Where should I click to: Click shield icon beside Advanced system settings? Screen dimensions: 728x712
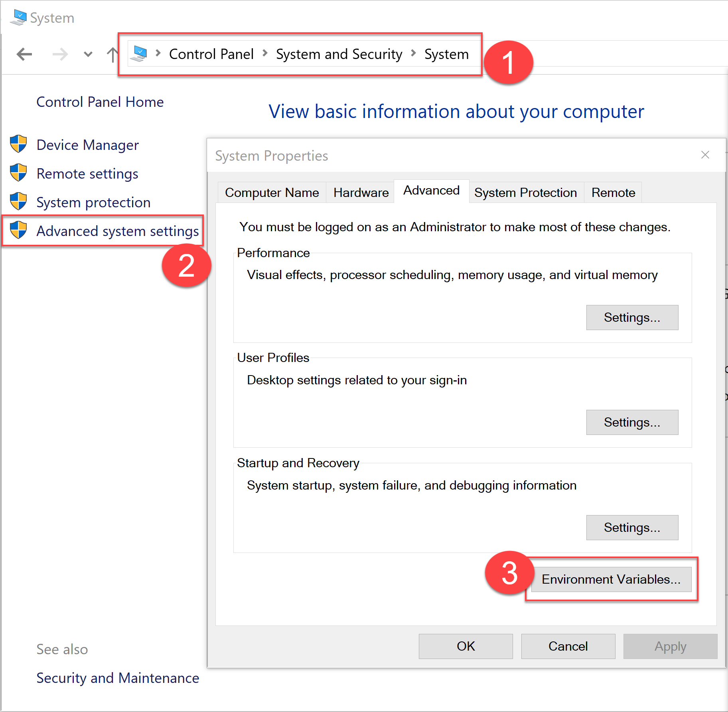point(18,230)
